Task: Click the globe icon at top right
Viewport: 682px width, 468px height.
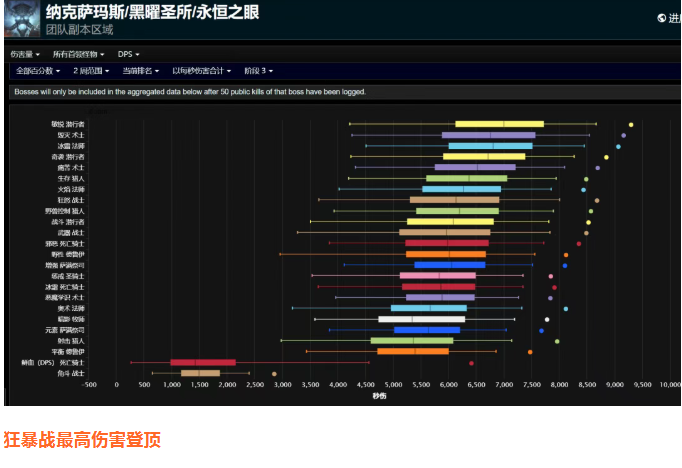Action: (661, 18)
